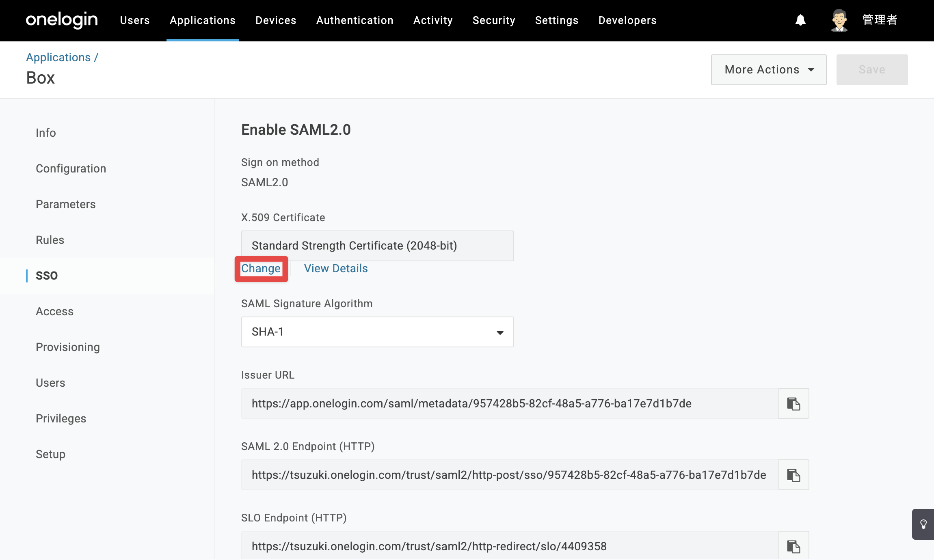Click the Change certificate link
934x560 pixels.
(x=261, y=269)
